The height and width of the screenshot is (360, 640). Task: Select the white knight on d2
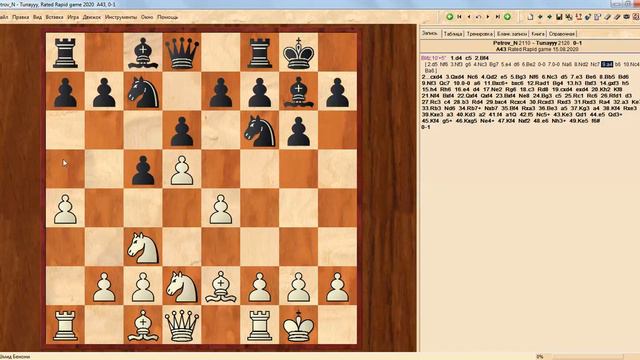click(x=182, y=286)
